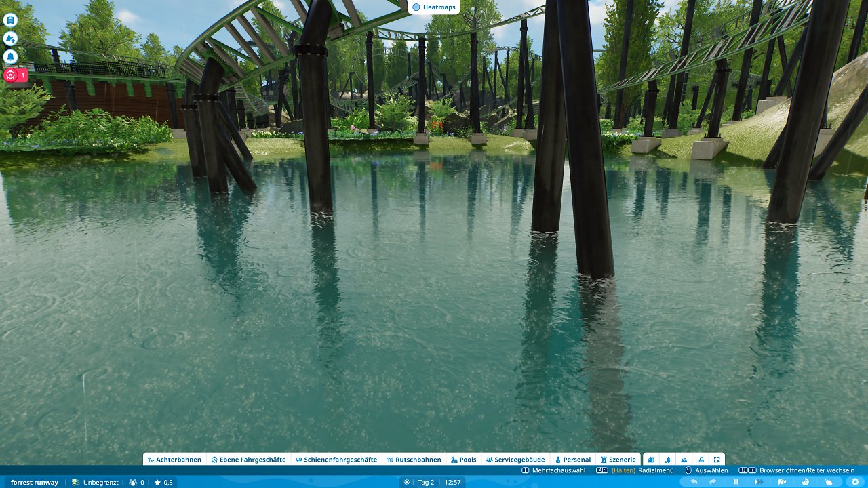Screen dimensions: 868x488
Task: Click the park rating 0,3 star
Action: click(163, 483)
